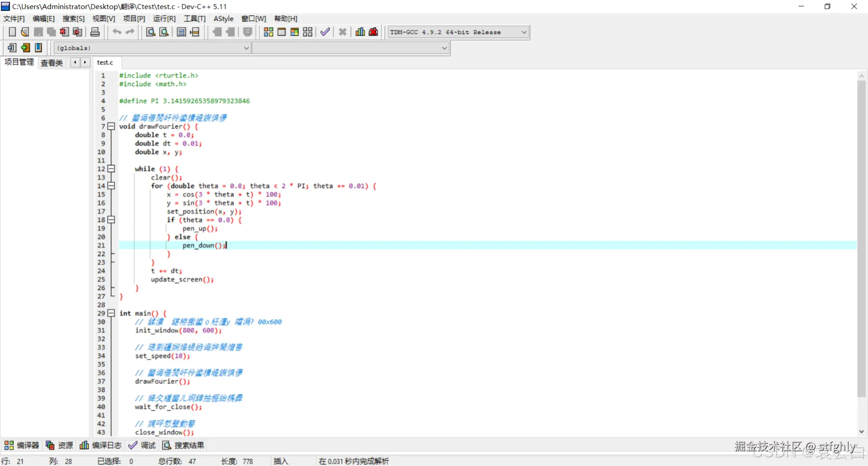Image resolution: width=868 pixels, height=466 pixels.
Task: Open the 搜索结果 bottom panel tab
Action: 183,445
